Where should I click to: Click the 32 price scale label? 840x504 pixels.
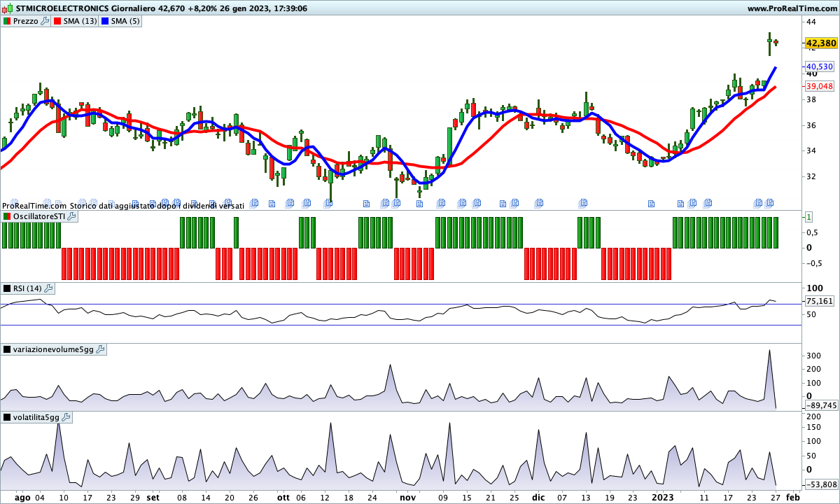(811, 176)
